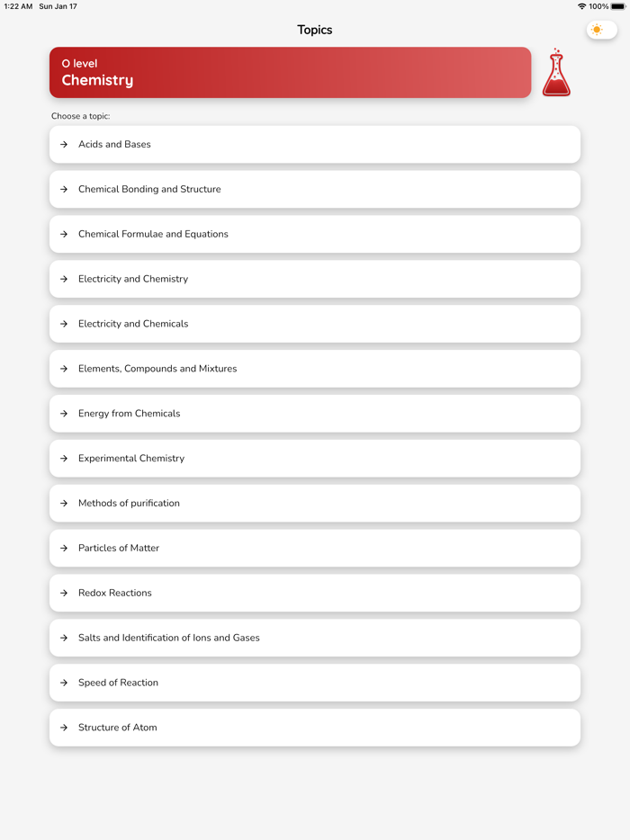
Task: Click the arrow beside Redox Reactions
Action: [63, 593]
